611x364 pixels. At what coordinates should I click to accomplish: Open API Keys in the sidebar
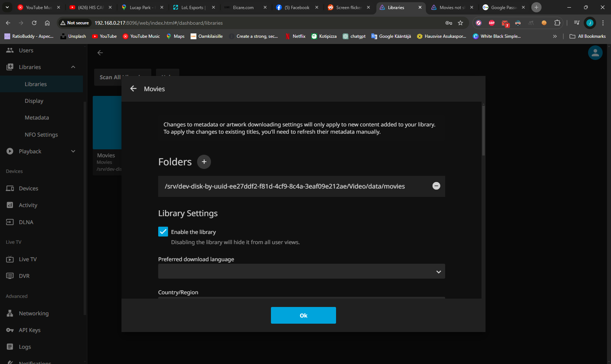click(29, 330)
